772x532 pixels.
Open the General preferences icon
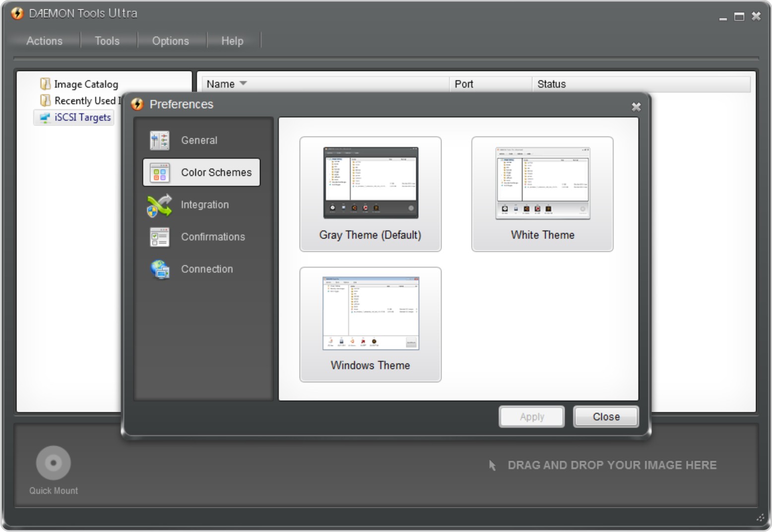pyautogui.click(x=160, y=140)
